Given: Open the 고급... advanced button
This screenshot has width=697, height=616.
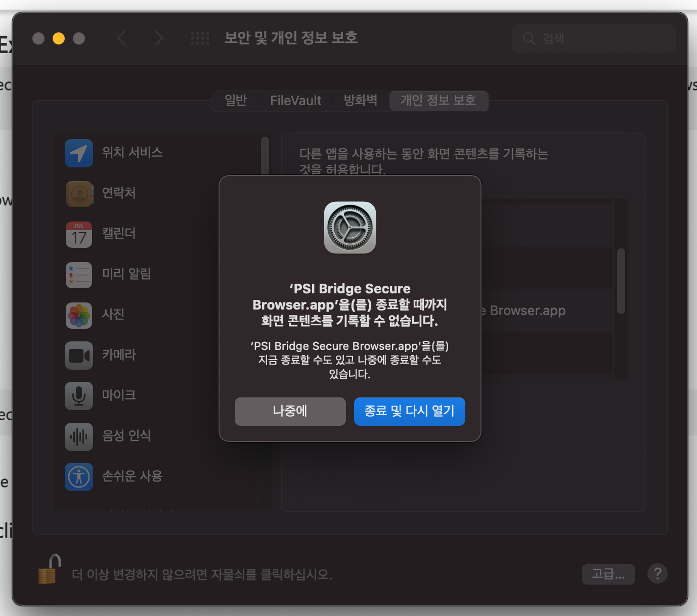Looking at the screenshot, I should [x=608, y=574].
